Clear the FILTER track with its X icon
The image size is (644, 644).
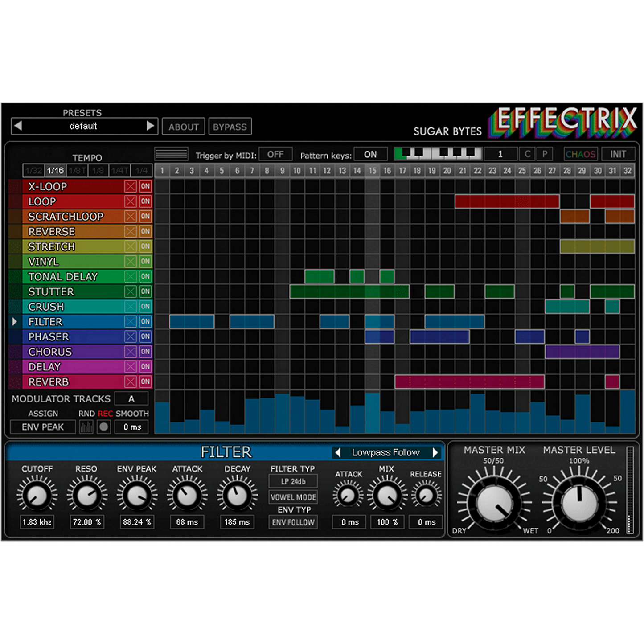coord(130,321)
